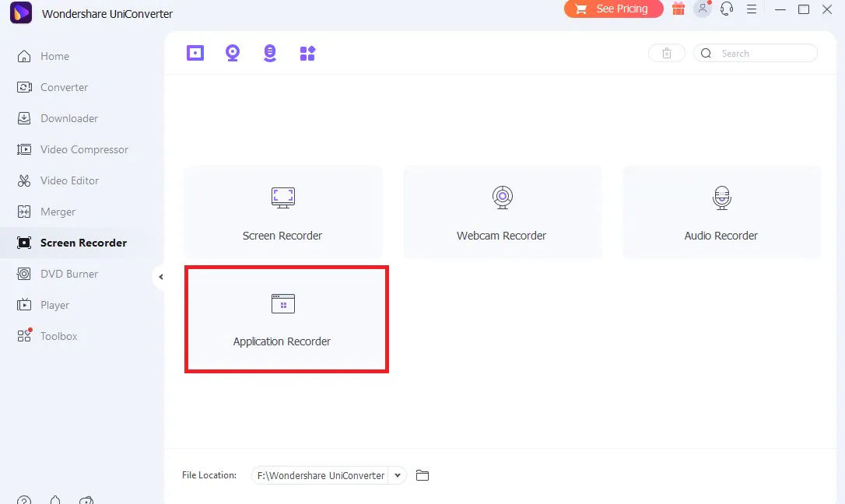The width and height of the screenshot is (845, 504).
Task: Click the Player sidebar icon
Action: pos(24,305)
